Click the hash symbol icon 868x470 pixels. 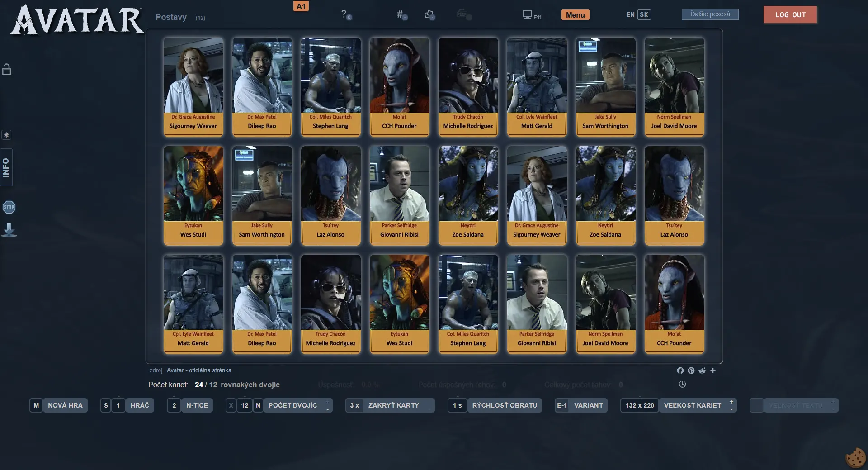[x=401, y=15]
